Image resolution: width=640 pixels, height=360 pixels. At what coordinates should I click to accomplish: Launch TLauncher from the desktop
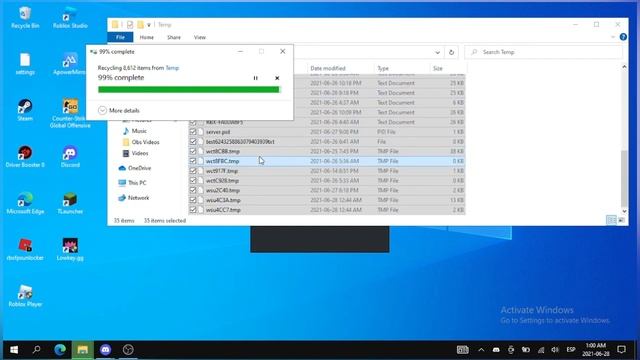[x=70, y=203]
